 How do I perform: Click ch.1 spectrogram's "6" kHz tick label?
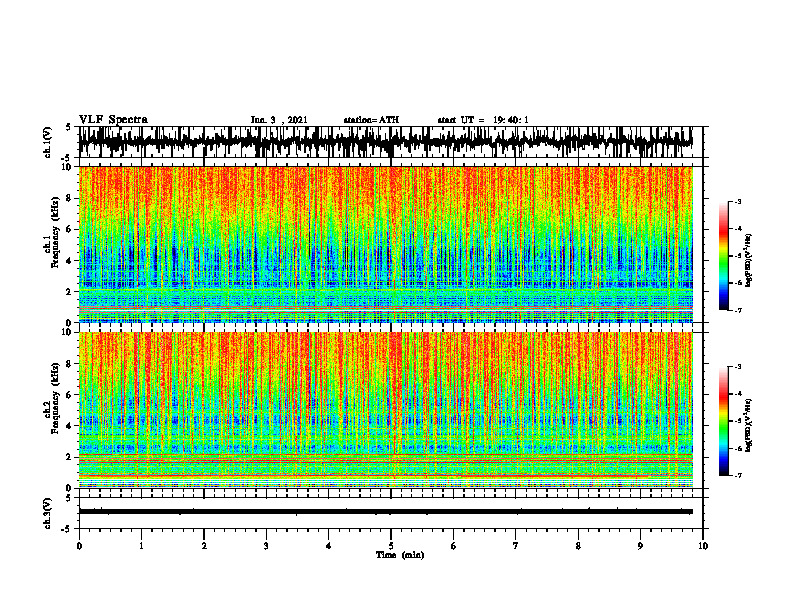[70, 230]
